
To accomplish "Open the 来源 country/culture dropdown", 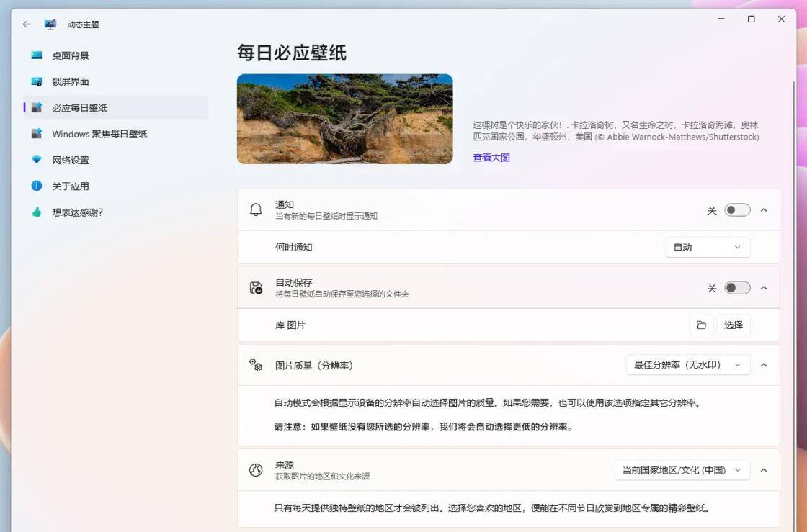I will [x=681, y=469].
